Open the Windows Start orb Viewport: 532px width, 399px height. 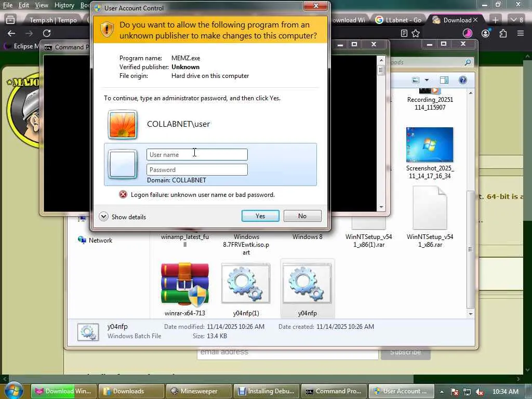coord(14,391)
